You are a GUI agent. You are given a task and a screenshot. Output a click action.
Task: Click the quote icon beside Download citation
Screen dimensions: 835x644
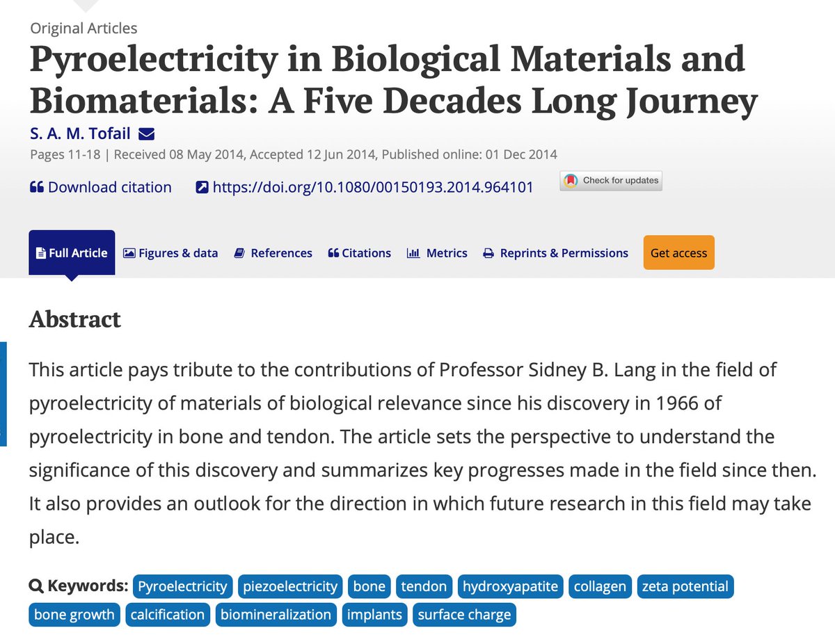(x=37, y=187)
